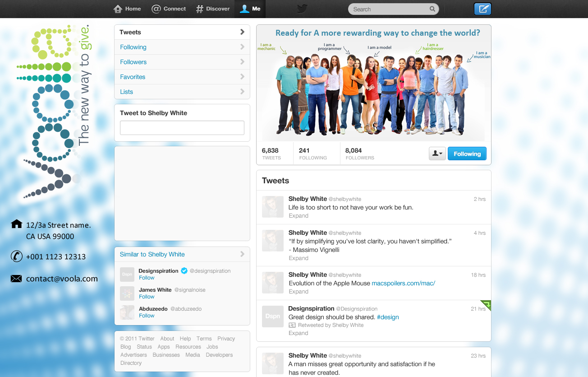
Task: Toggle the blue Following button
Action: (x=467, y=154)
